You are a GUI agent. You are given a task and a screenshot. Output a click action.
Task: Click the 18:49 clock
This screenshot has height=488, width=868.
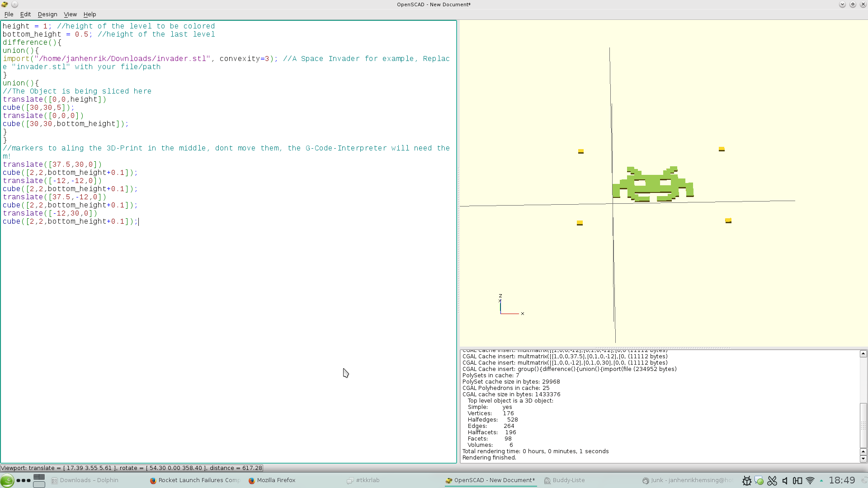[x=842, y=480]
